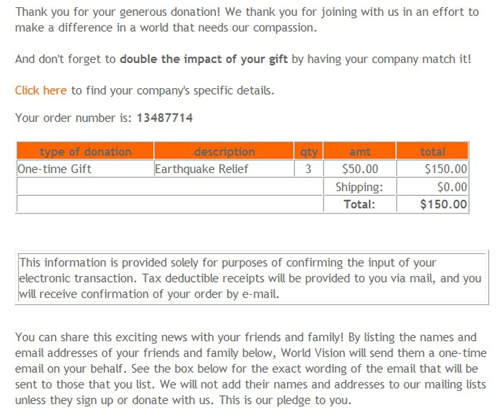Click the Shipping label cell
Screen dimensions: 500x415
tap(360, 187)
